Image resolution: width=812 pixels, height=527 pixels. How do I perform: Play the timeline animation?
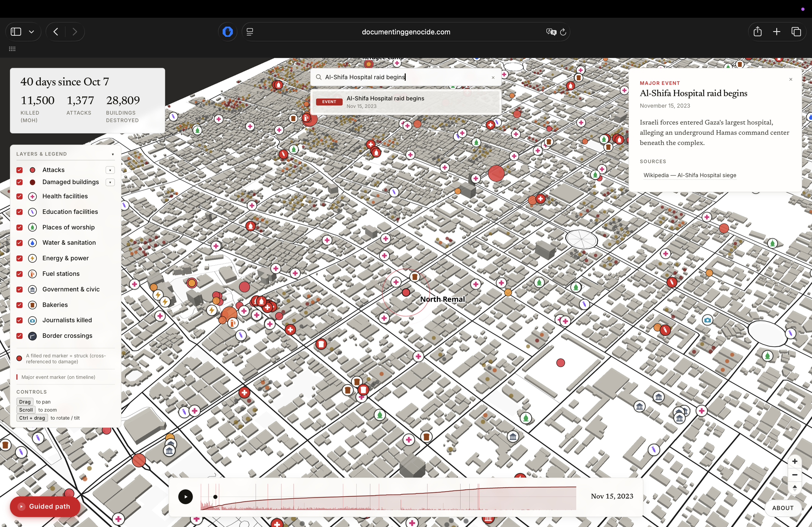[185, 497]
